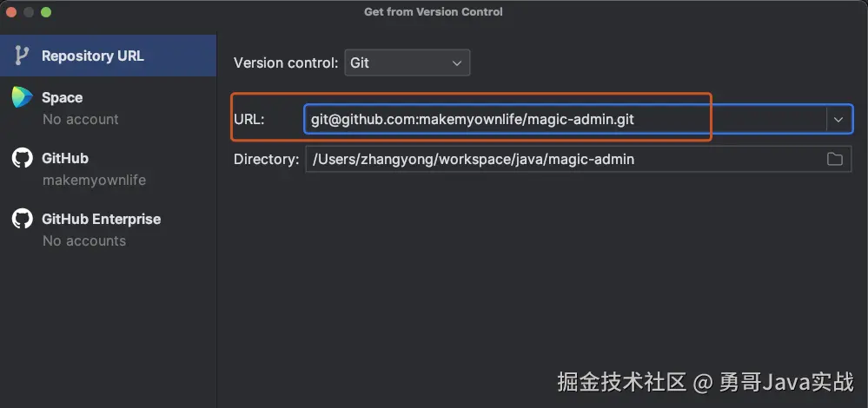Close the dialog with red button
The image size is (868, 408).
(11, 12)
